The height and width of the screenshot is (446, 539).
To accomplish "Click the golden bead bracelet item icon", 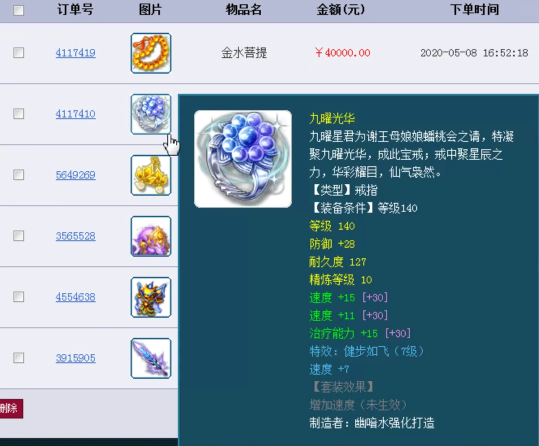I will (x=151, y=53).
